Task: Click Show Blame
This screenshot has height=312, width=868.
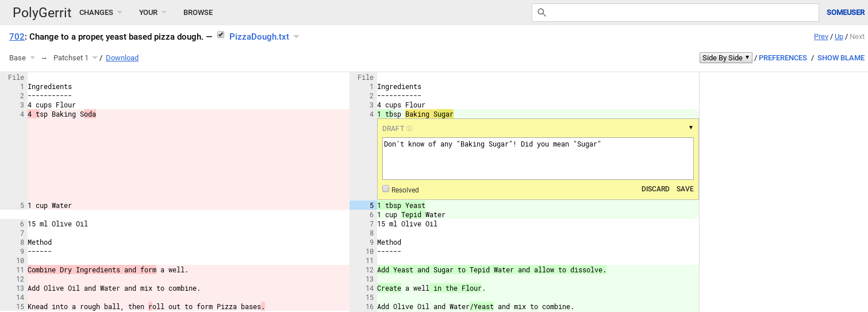Action: [840, 58]
